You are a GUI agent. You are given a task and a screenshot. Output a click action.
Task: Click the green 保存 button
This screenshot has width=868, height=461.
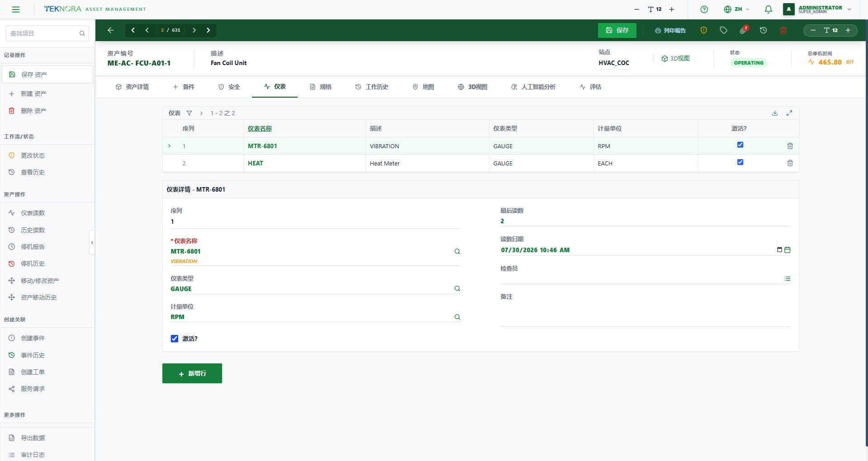click(617, 30)
